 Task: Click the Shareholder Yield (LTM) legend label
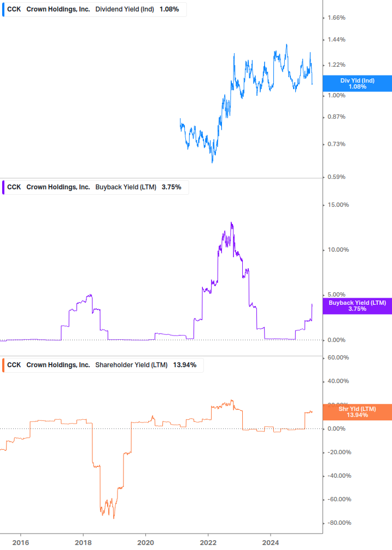coord(131,365)
